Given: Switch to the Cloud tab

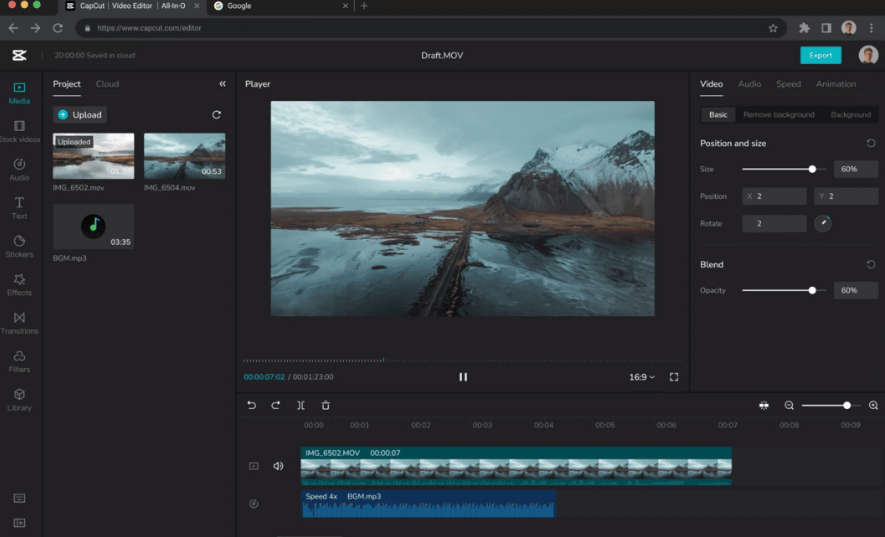Looking at the screenshot, I should tap(107, 84).
